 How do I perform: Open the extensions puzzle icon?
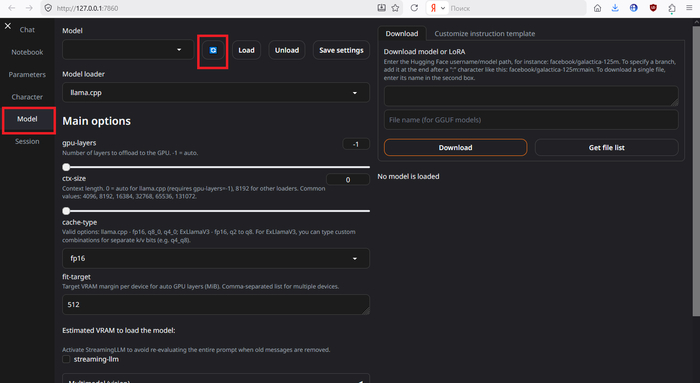tap(672, 8)
